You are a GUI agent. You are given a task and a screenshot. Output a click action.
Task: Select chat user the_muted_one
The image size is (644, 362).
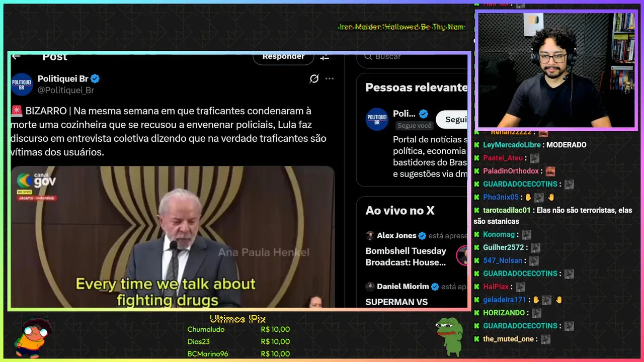click(508, 339)
